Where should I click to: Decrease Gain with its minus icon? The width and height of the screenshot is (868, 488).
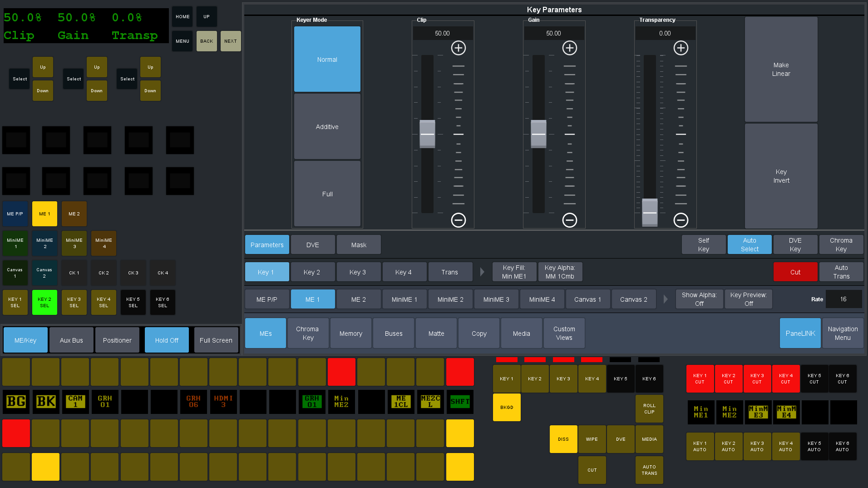[570, 220]
